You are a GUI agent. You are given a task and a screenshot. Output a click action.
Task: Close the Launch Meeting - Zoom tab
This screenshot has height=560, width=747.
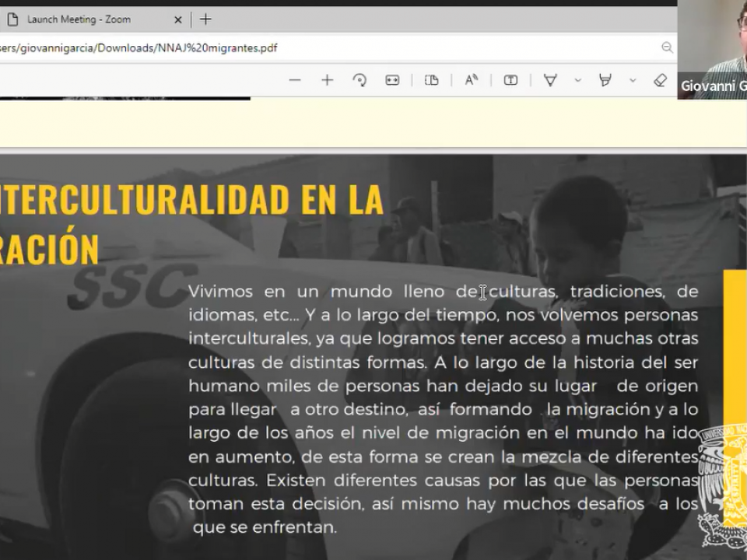178,19
